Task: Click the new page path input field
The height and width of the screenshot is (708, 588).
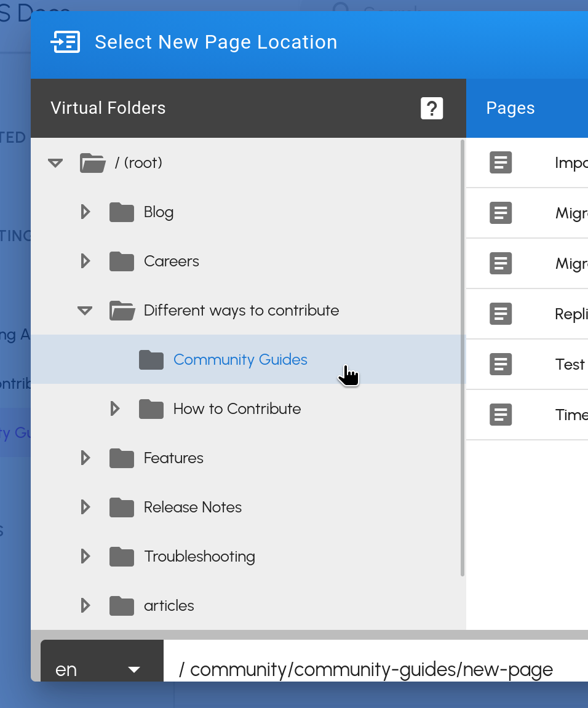Action: point(376,661)
